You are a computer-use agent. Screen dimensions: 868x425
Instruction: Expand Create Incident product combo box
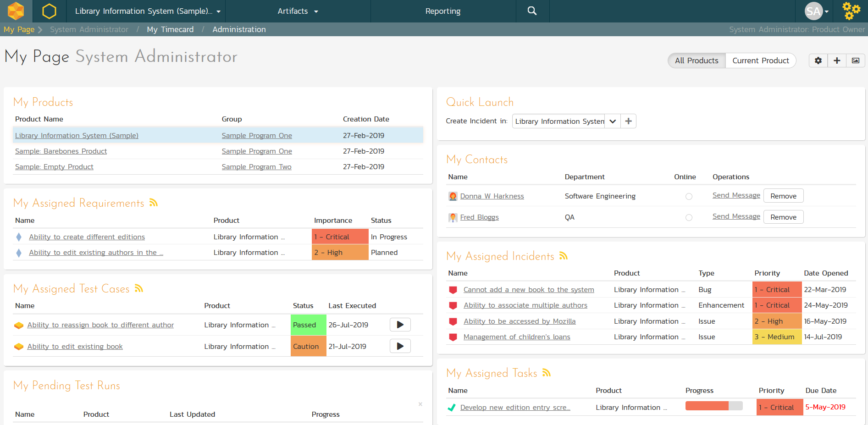[x=612, y=121]
